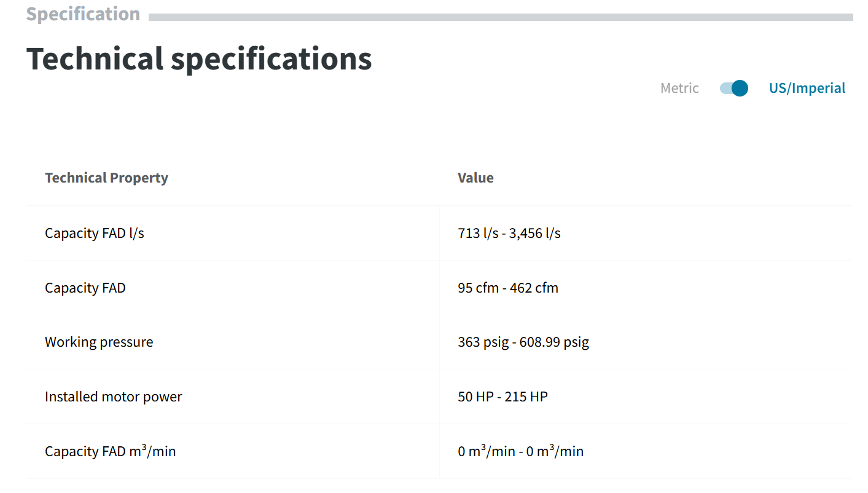
Task: Click the 462 cfm maximum capacity figure
Action: pyautogui.click(x=534, y=288)
